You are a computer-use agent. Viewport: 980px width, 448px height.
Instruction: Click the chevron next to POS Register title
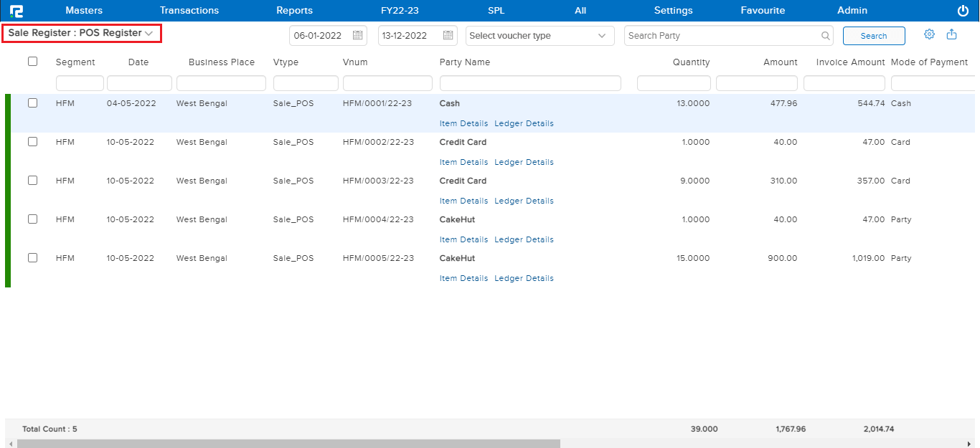click(148, 33)
